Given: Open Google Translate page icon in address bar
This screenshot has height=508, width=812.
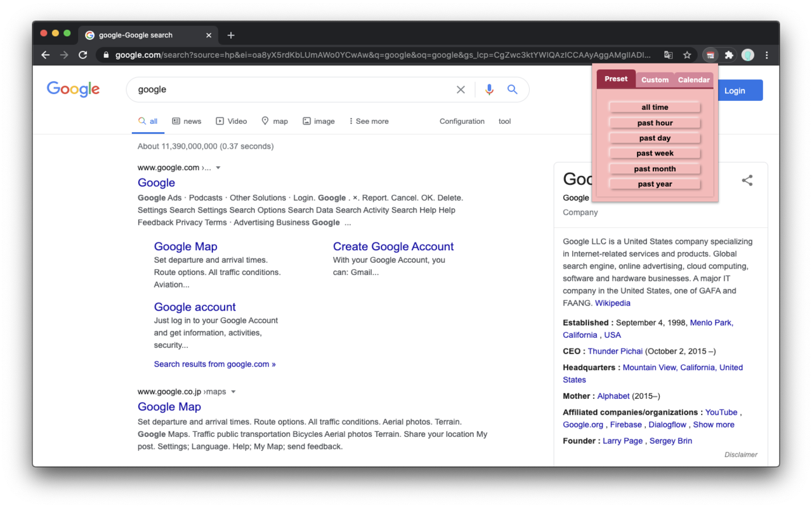Looking at the screenshot, I should (x=668, y=55).
